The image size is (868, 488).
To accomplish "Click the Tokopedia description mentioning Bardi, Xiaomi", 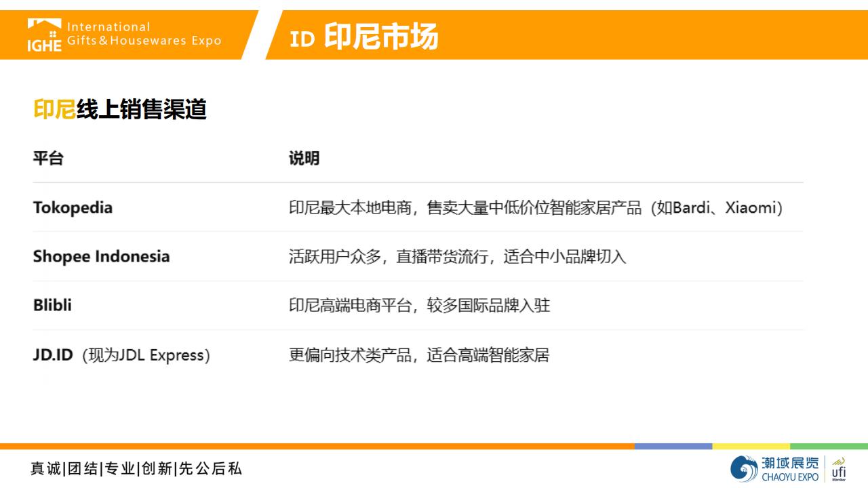I will point(536,208).
